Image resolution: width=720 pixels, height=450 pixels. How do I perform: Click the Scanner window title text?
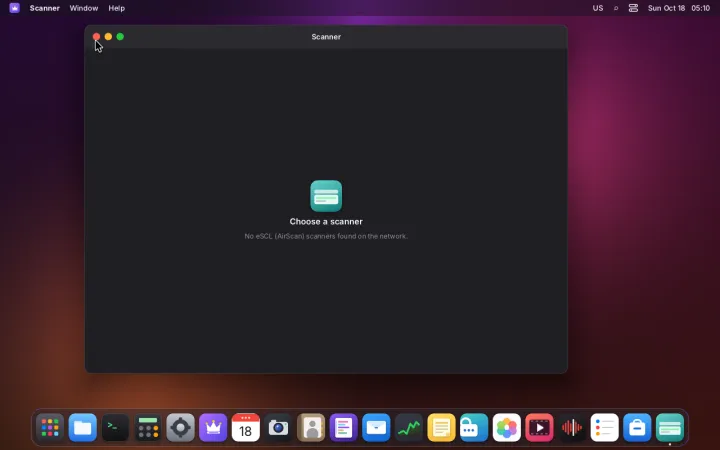tap(326, 37)
